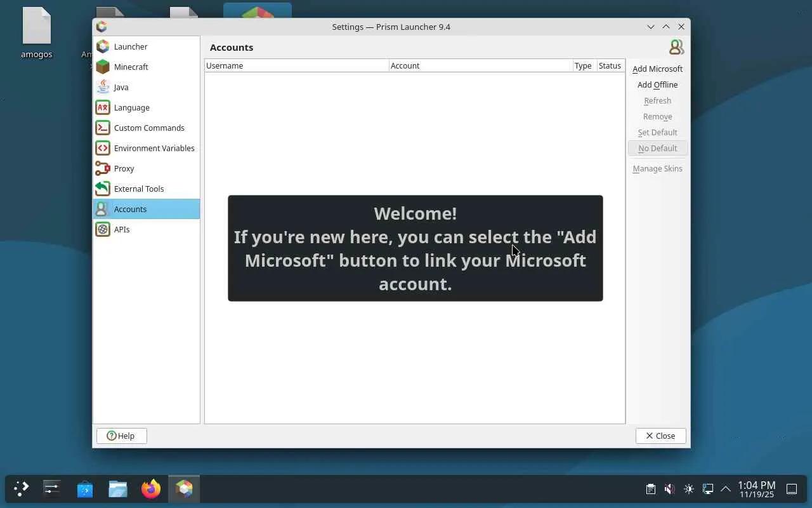Image resolution: width=812 pixels, height=508 pixels.
Task: Click the muted volume tray icon
Action: tap(669, 489)
